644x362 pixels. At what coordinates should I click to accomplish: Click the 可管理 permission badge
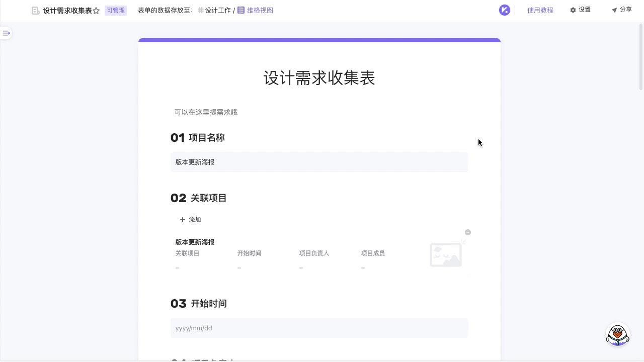tap(115, 11)
